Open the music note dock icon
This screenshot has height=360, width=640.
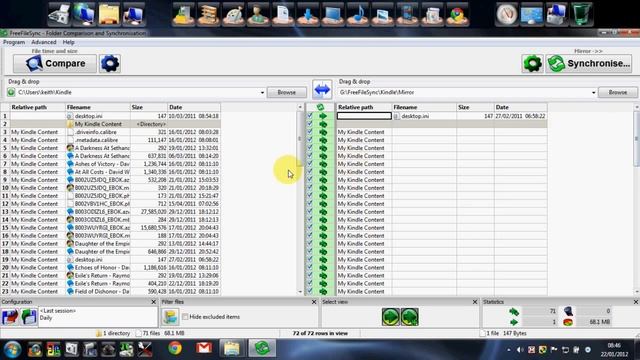click(358, 14)
